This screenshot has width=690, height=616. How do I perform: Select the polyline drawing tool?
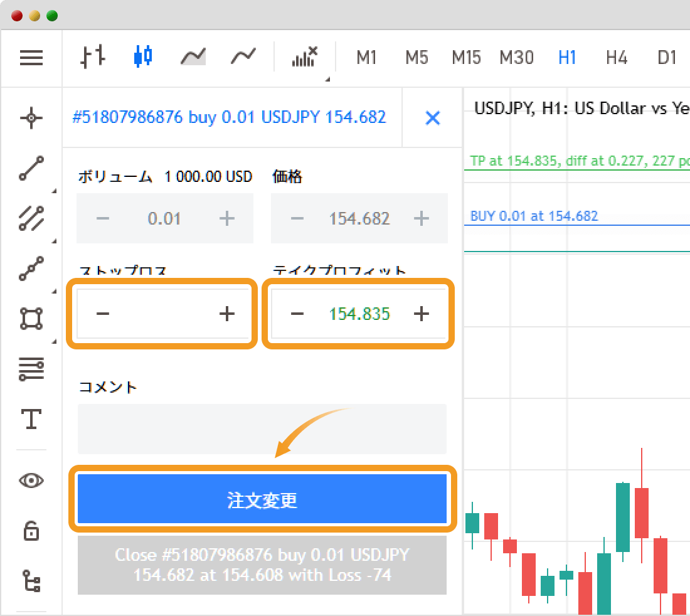pyautogui.click(x=31, y=268)
